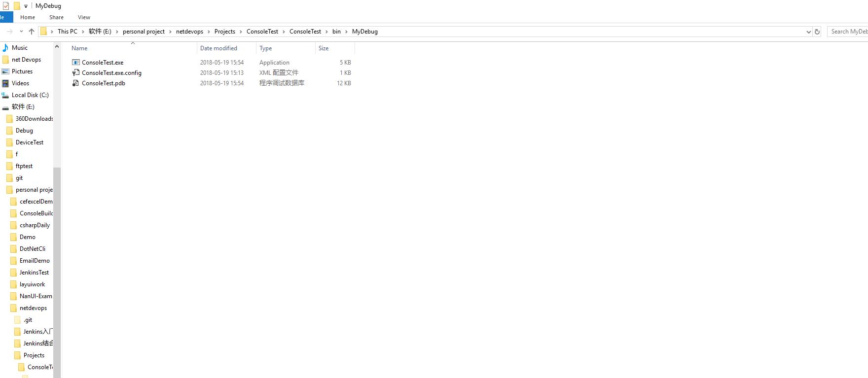Select DeviceTest folder in navigation tree
The width and height of the screenshot is (868, 378).
click(30, 142)
